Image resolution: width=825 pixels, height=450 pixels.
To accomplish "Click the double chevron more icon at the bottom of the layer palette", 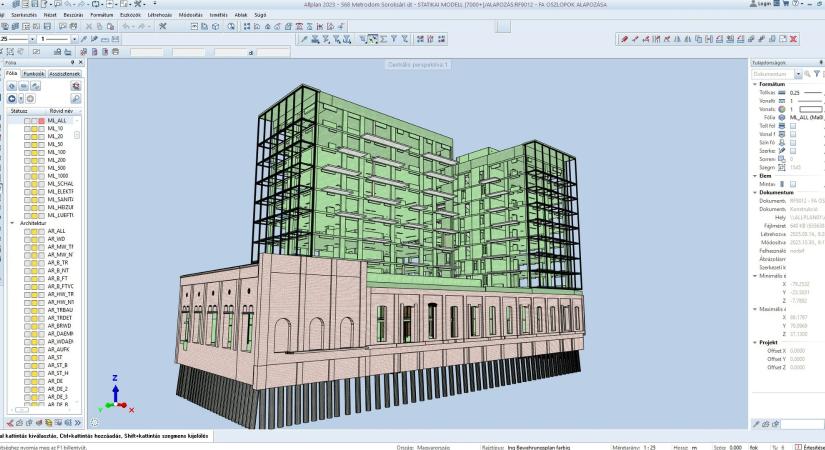I will (x=78, y=423).
